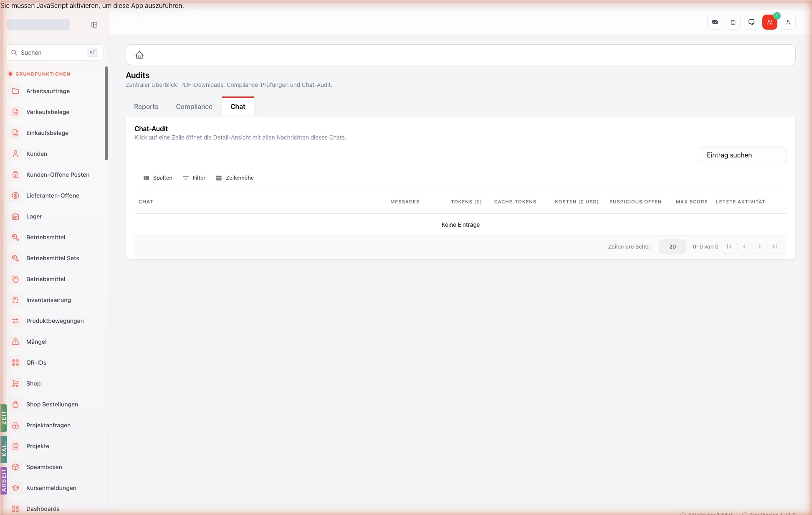Screen dimensions: 812x515
Task: Click the Mängel warning triangle icon
Action: (15, 342)
